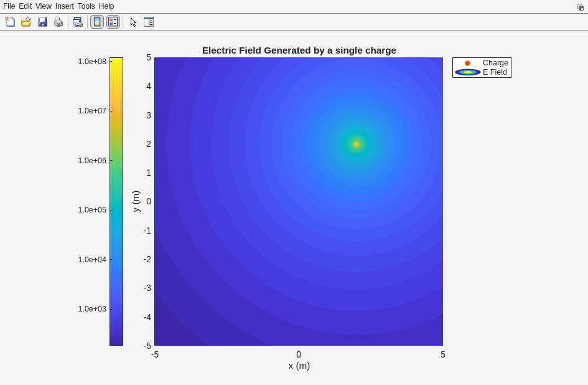Image resolution: width=588 pixels, height=385 pixels.
Task: Save the figure with the floppy disk icon
Action: pos(42,22)
